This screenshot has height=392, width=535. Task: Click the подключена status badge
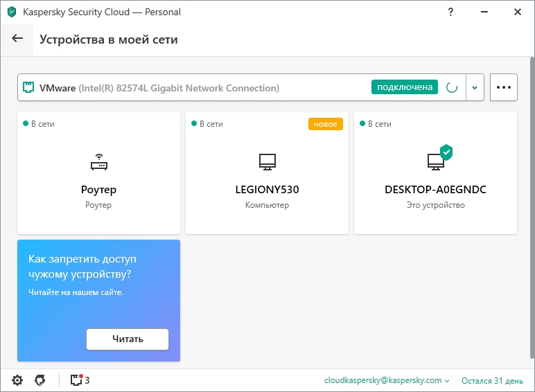click(x=404, y=87)
